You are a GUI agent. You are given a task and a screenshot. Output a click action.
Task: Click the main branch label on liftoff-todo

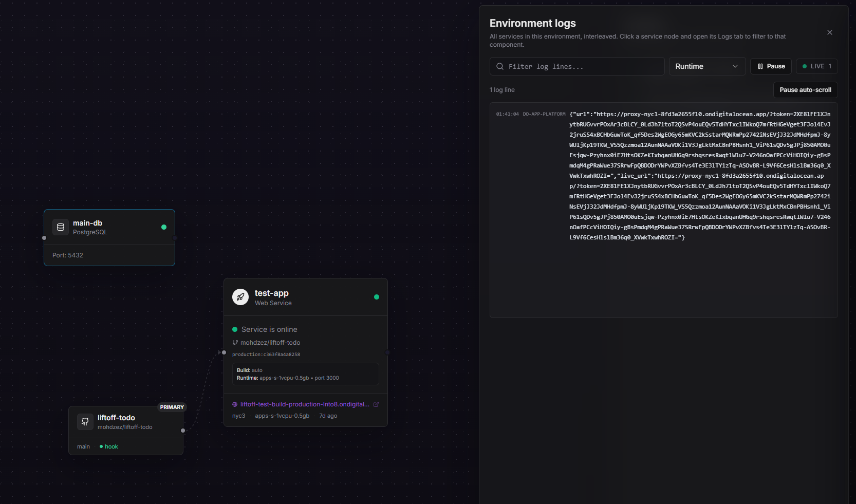(x=83, y=446)
